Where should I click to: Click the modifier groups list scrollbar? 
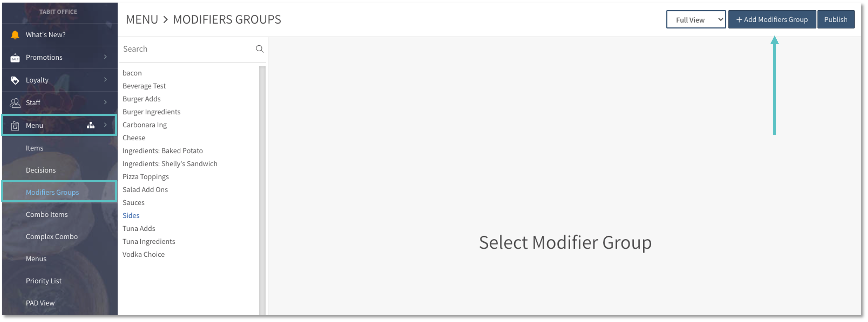tap(262, 189)
